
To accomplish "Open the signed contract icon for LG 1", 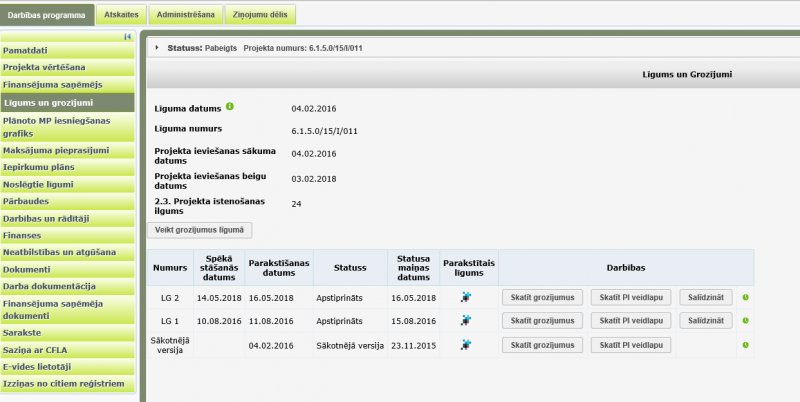I will pos(465,320).
